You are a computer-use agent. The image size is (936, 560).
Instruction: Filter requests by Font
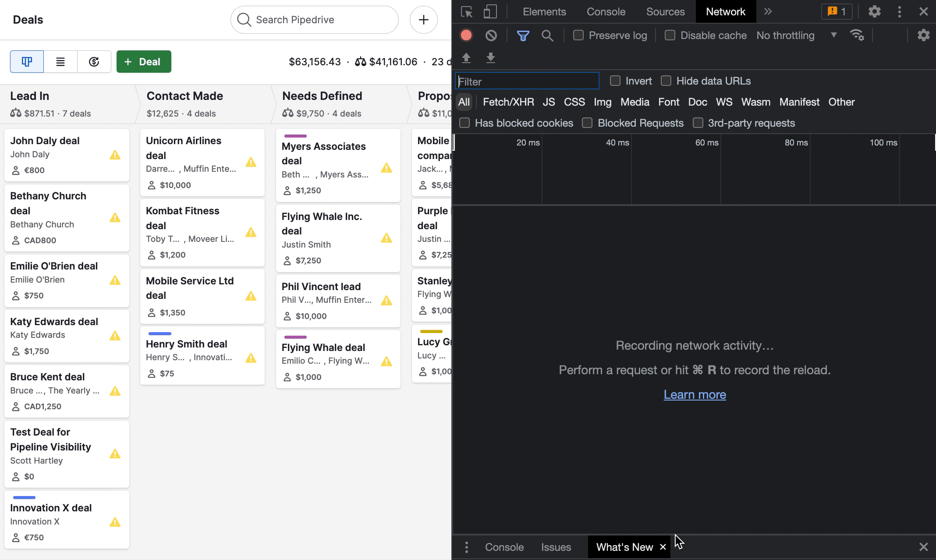click(x=669, y=102)
